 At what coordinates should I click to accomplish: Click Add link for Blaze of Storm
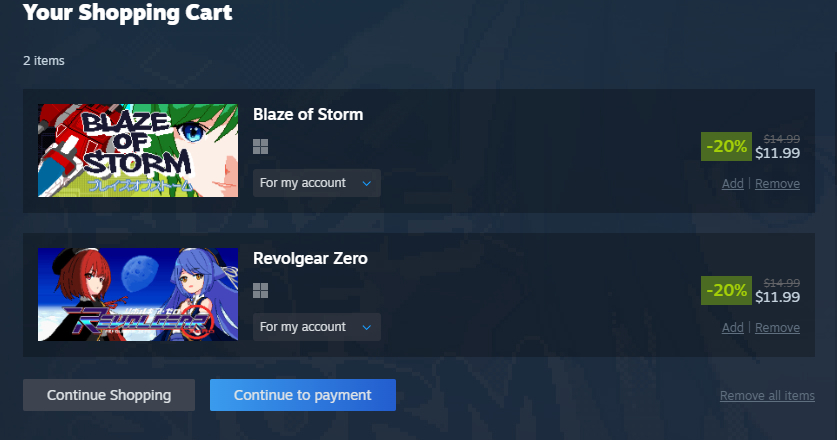(732, 184)
